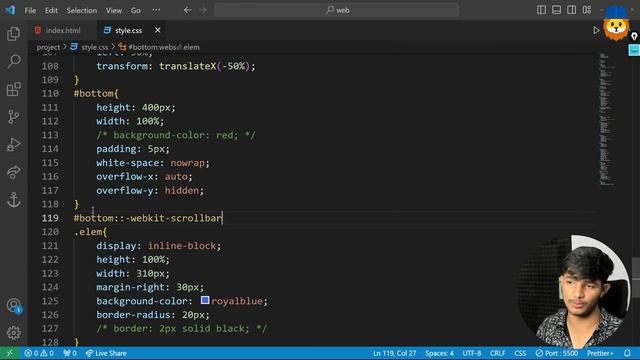
Task: Click 'transform: translateX(-50%);' on line 108
Action: point(176,66)
